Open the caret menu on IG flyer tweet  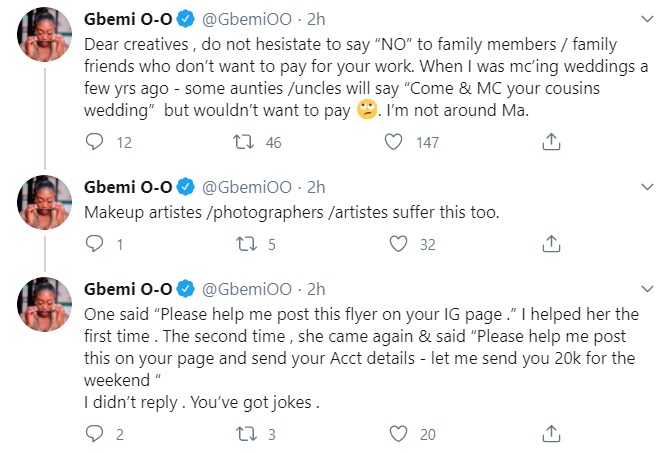click(x=652, y=289)
